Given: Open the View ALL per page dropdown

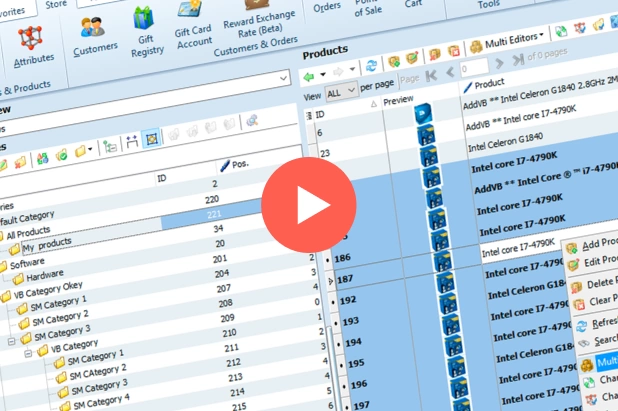Looking at the screenshot, I should click(x=341, y=92).
